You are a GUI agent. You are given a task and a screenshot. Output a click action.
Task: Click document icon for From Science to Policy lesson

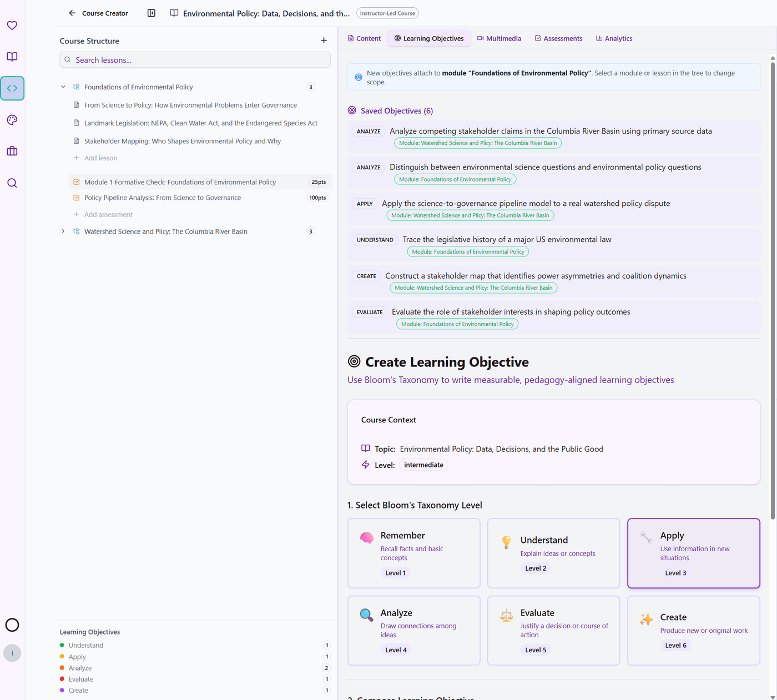77,105
